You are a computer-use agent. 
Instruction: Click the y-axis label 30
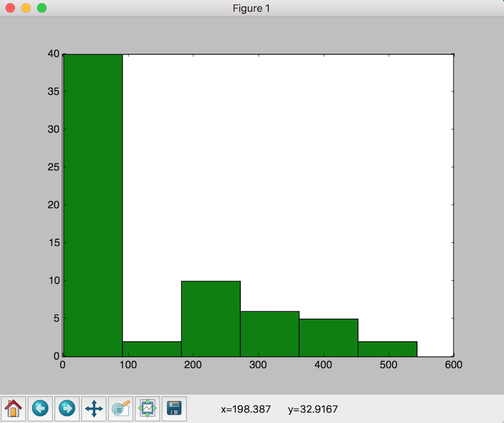(x=54, y=129)
